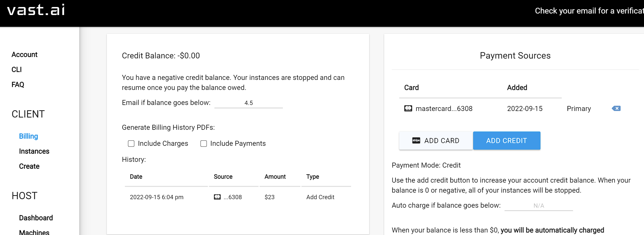Enable the Include Payments checkbox
This screenshot has width=644, height=235.
(204, 144)
